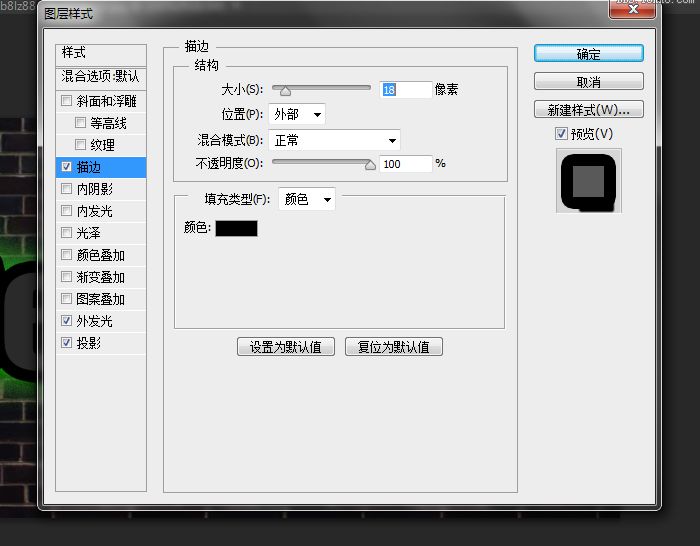This screenshot has width=700, height=546.
Task: Select the 斜面和浮雕 effect label
Action: 106,101
